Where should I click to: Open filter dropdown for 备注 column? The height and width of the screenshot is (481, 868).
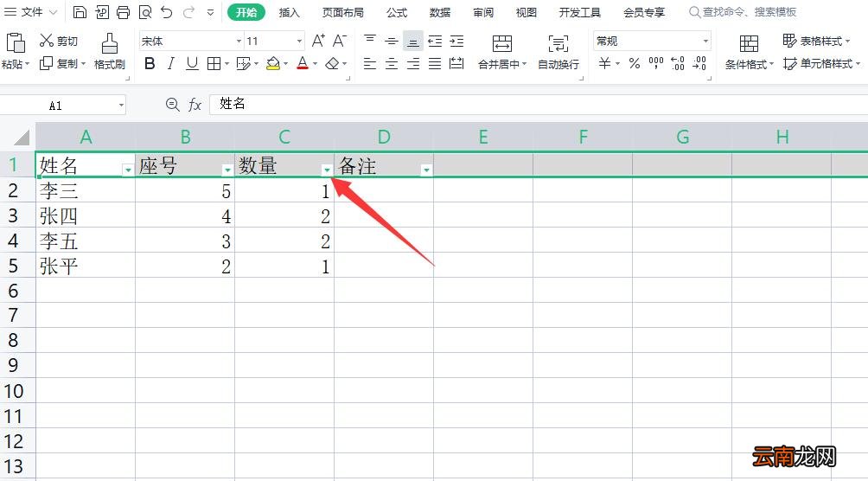tap(426, 170)
